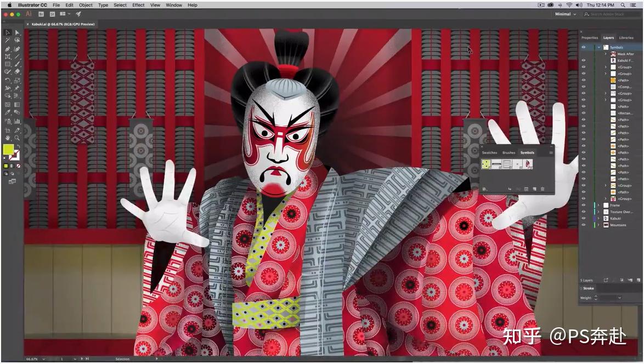Click the Symbols panel delete (trash) icon
Viewport: 644px width, 364px height.
(543, 189)
